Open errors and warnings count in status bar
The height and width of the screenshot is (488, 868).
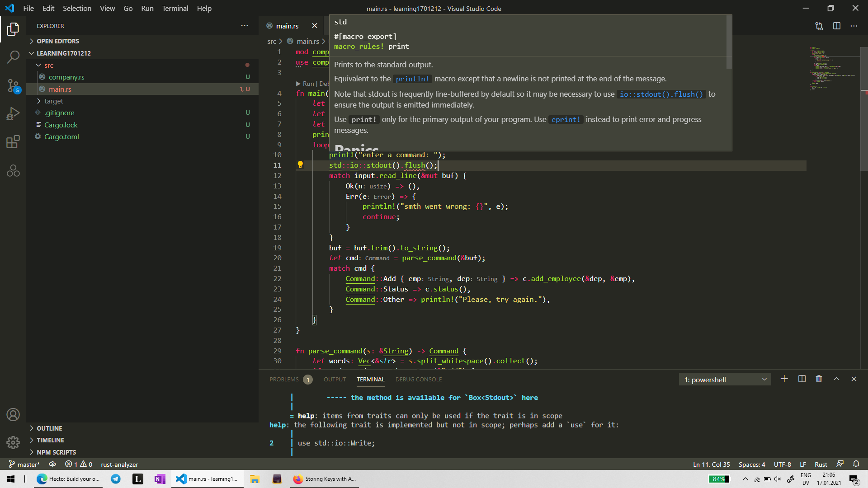79,464
